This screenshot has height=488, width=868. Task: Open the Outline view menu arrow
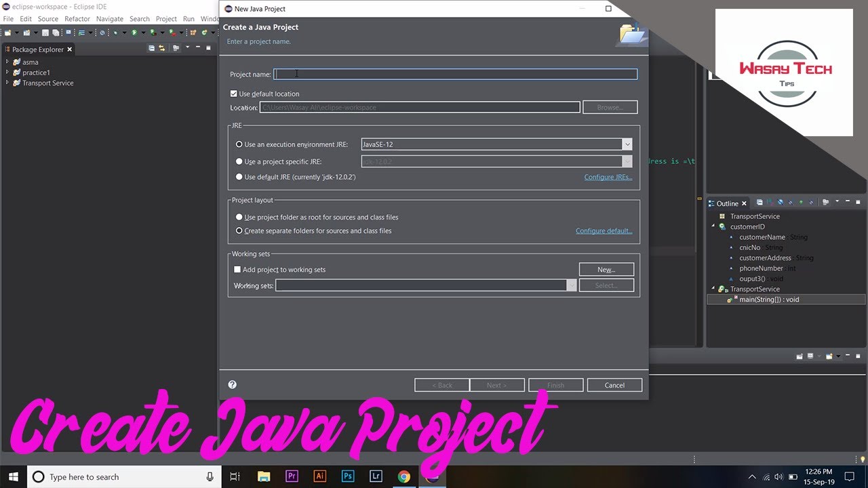(x=837, y=201)
